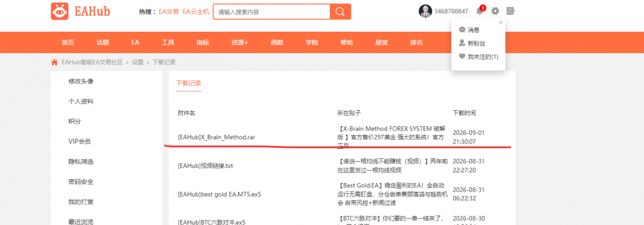This screenshot has width=644, height=225.
Task: Go to 首页 in the navigation bar
Action: pyautogui.click(x=68, y=42)
